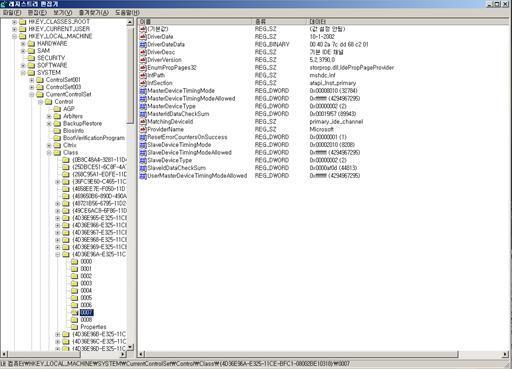The height and width of the screenshot is (369, 512).
Task: Click the InfPath string icon
Action: point(143,75)
